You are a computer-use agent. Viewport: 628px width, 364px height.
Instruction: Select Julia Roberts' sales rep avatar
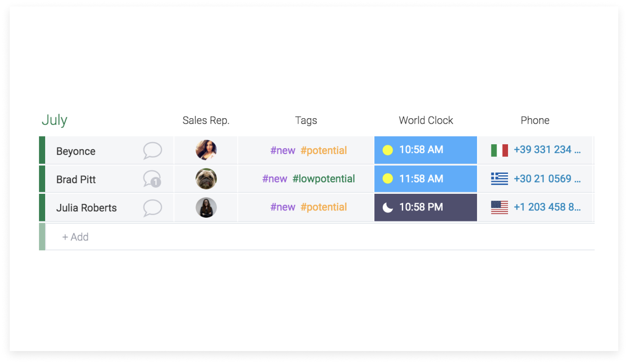[206, 208]
